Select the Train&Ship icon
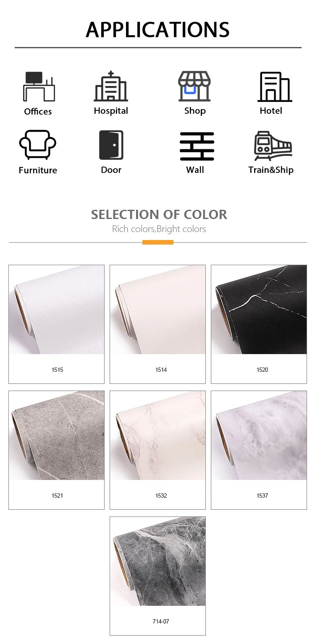Image resolution: width=315 pixels, height=644 pixels. point(273,146)
